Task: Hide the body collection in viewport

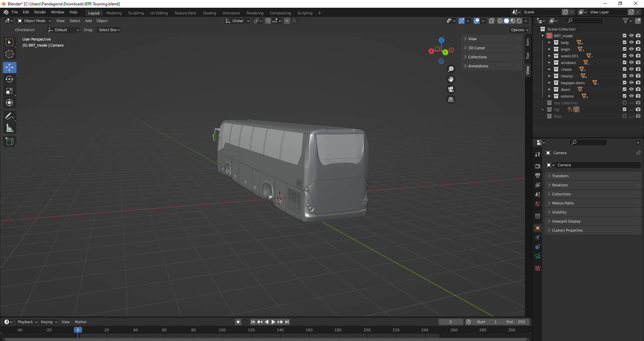Action: (x=631, y=43)
